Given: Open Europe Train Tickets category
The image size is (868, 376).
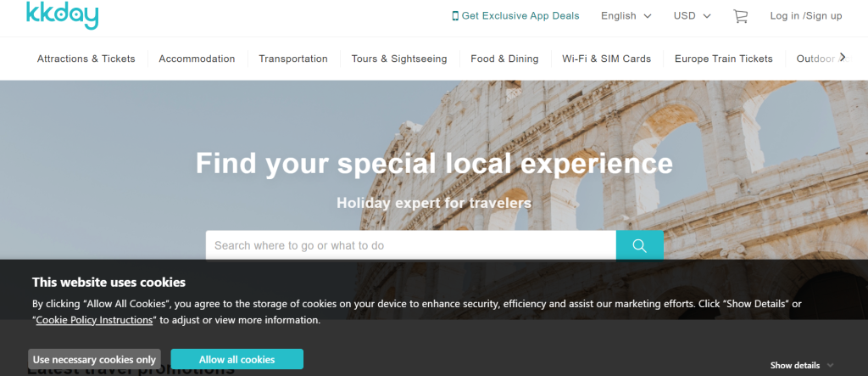Looking at the screenshot, I should pos(723,59).
